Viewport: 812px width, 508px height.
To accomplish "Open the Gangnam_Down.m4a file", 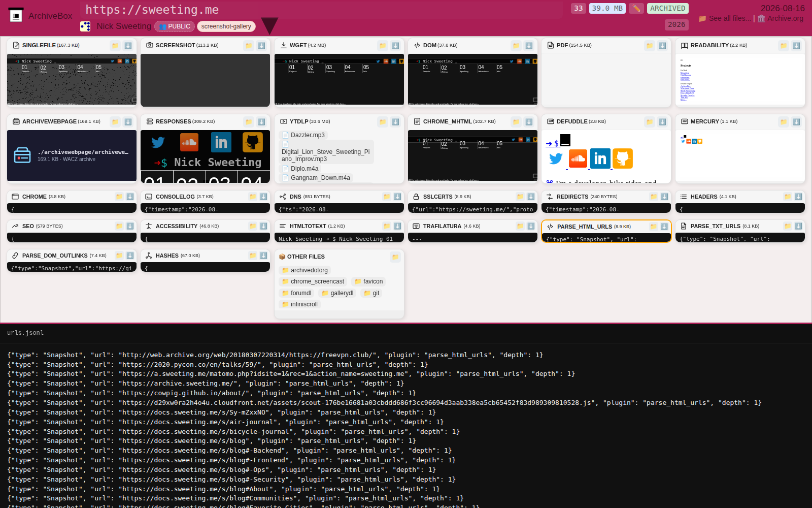I will 316,178.
